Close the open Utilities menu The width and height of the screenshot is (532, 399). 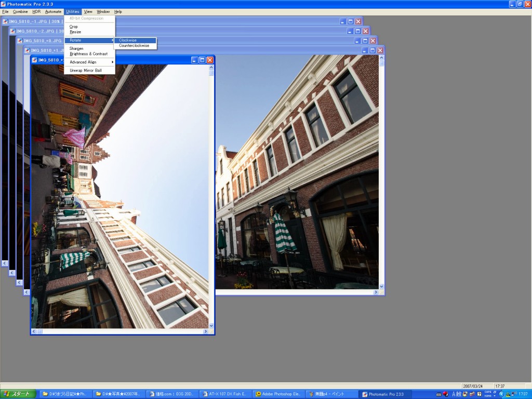(x=73, y=11)
